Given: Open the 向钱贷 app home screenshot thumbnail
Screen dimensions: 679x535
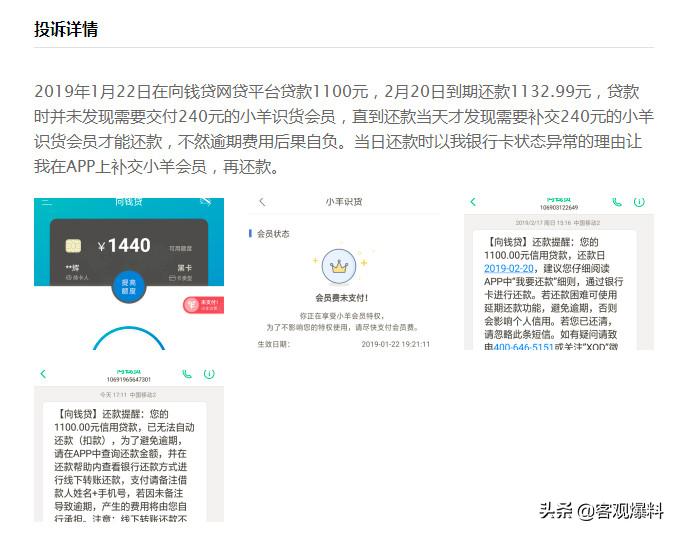Looking at the screenshot, I should pos(129,274).
